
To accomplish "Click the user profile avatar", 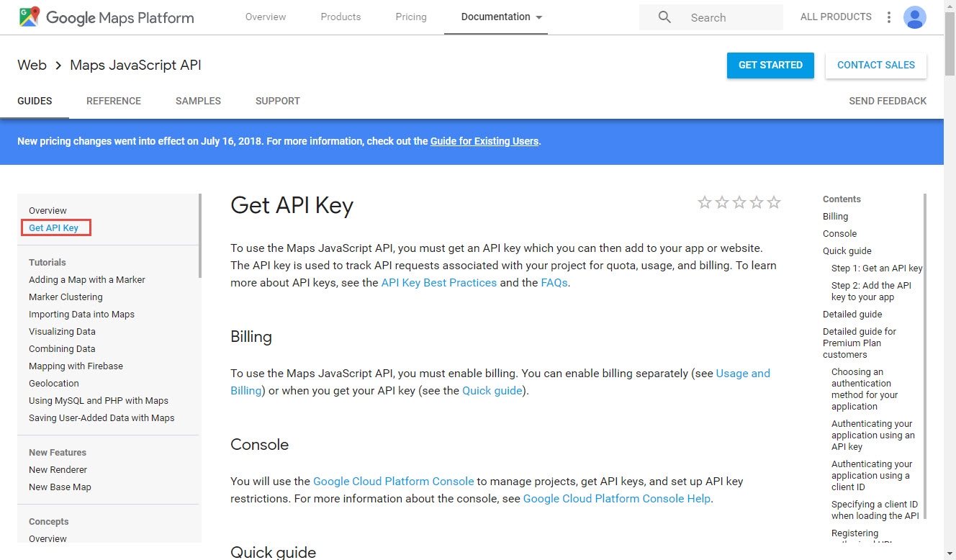I will click(914, 17).
